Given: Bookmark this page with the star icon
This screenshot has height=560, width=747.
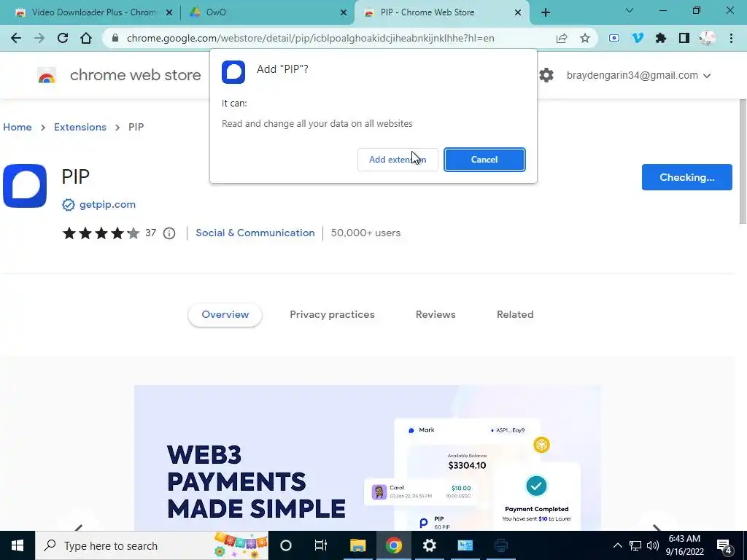Looking at the screenshot, I should click(x=585, y=38).
